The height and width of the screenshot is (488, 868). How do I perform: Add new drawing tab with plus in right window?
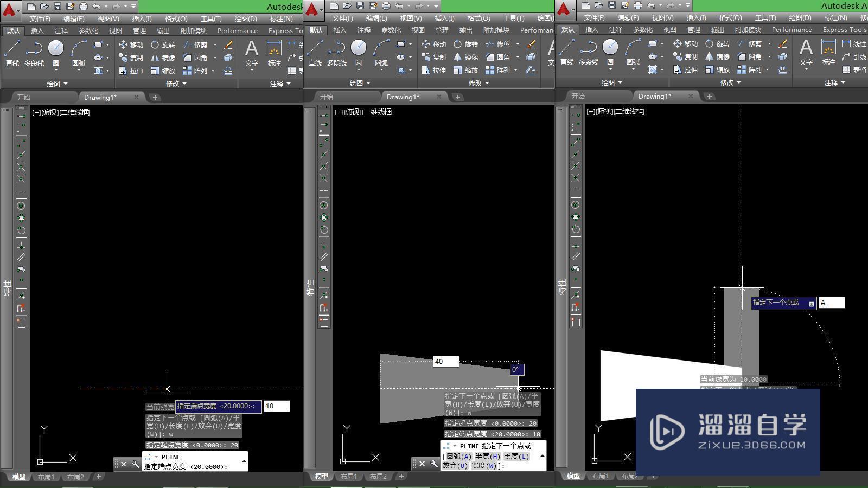pyautogui.click(x=709, y=97)
